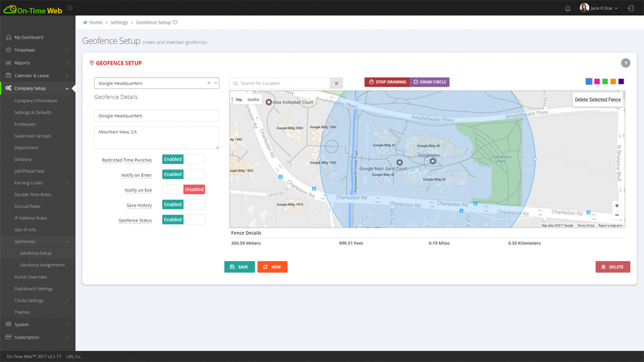Click the New button
This screenshot has height=362, width=644.
click(x=272, y=267)
